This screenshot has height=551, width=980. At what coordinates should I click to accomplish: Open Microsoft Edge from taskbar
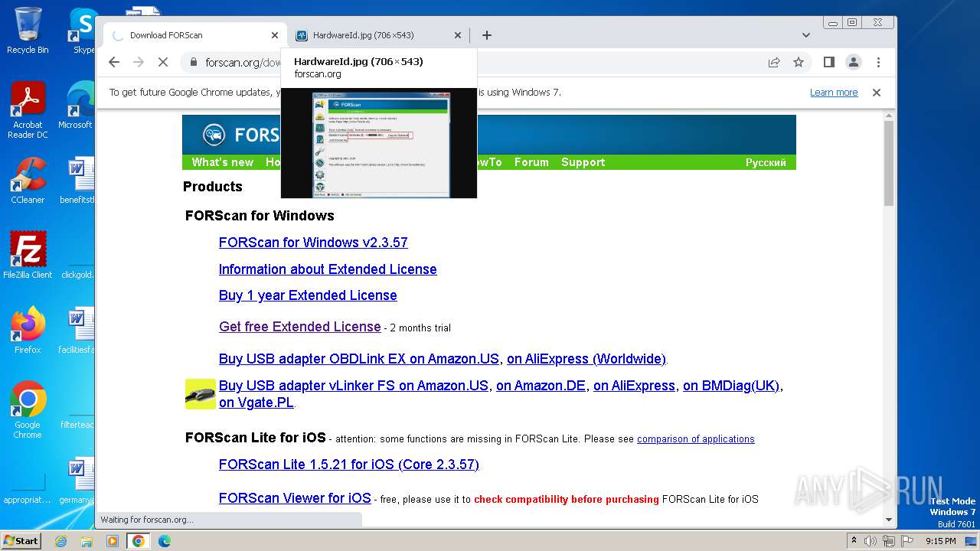click(165, 541)
